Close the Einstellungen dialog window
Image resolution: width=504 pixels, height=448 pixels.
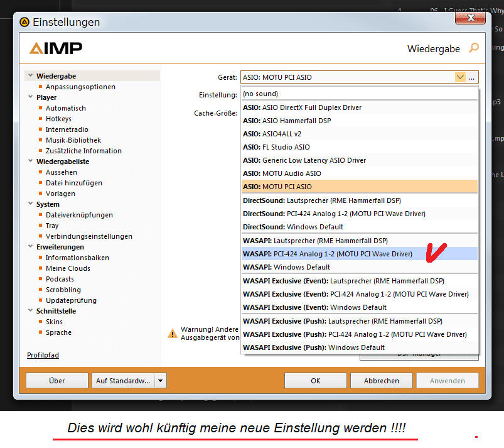point(470,18)
